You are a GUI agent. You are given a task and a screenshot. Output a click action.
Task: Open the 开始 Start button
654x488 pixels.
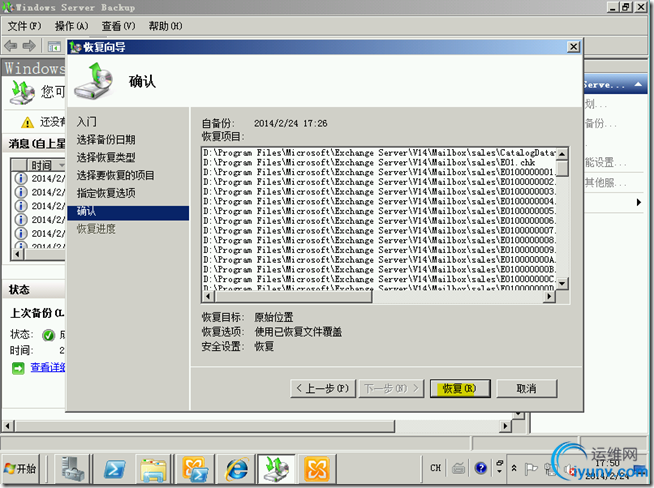pyautogui.click(x=20, y=468)
